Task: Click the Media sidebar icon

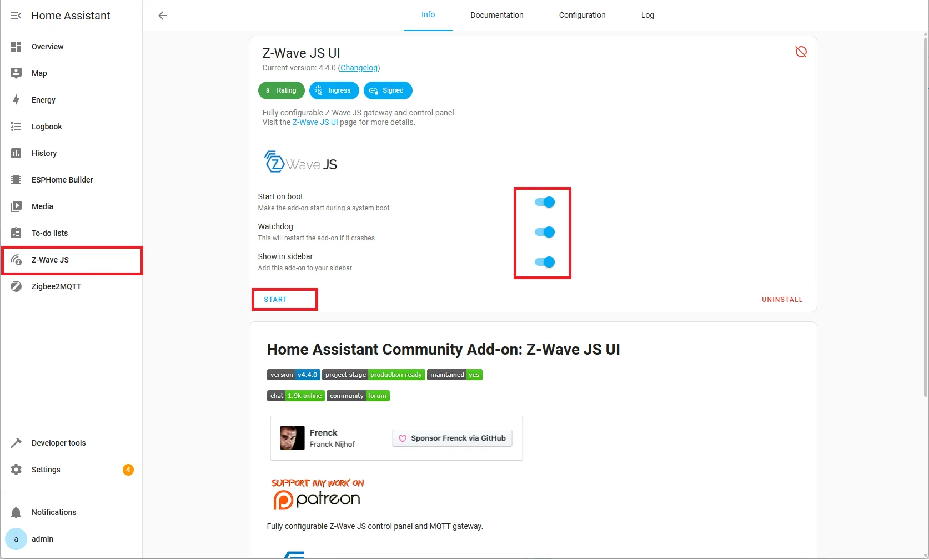Action: (x=17, y=206)
